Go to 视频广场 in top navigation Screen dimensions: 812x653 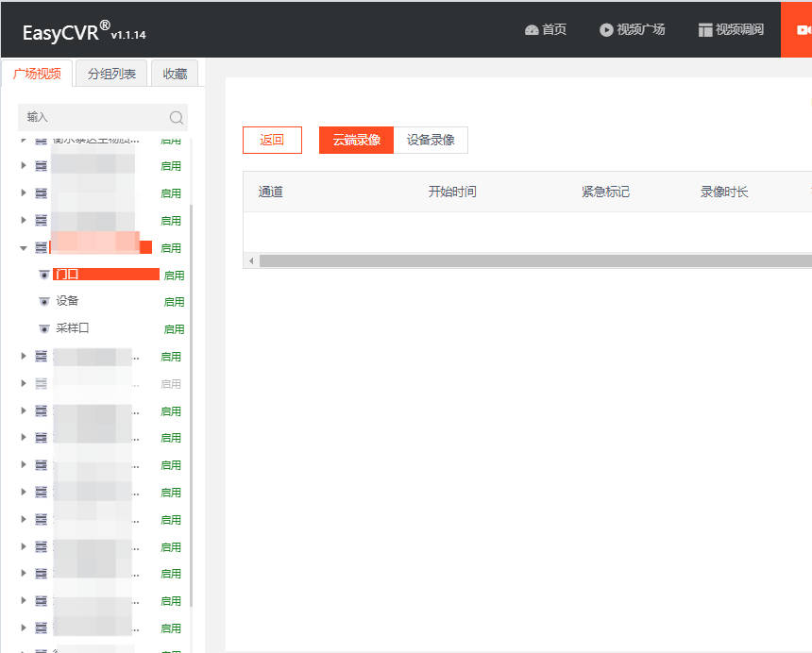pos(632,29)
